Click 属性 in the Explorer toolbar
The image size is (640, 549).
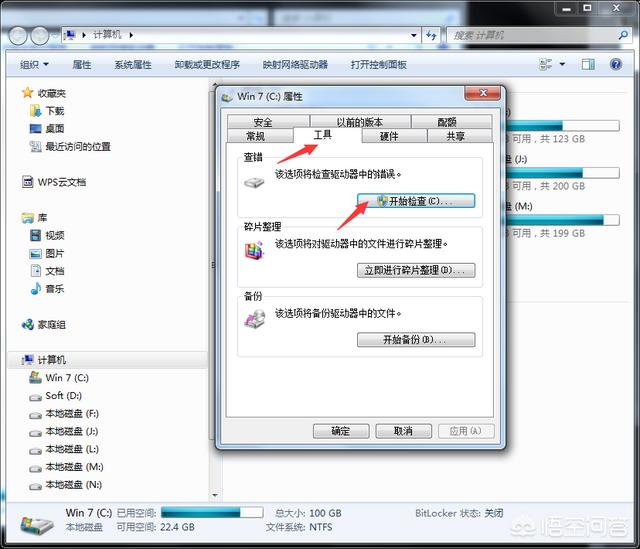coord(82,64)
